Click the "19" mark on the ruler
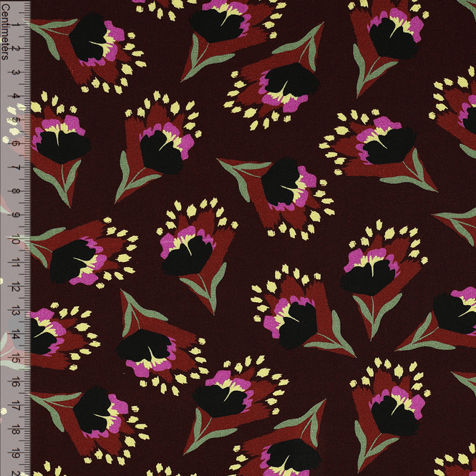 pyautogui.click(x=16, y=455)
